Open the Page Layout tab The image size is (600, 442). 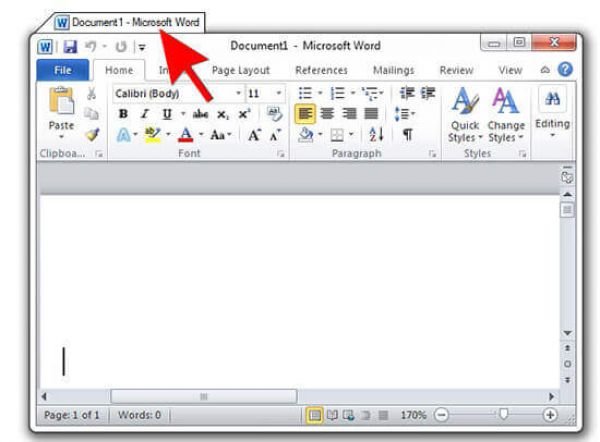point(241,70)
